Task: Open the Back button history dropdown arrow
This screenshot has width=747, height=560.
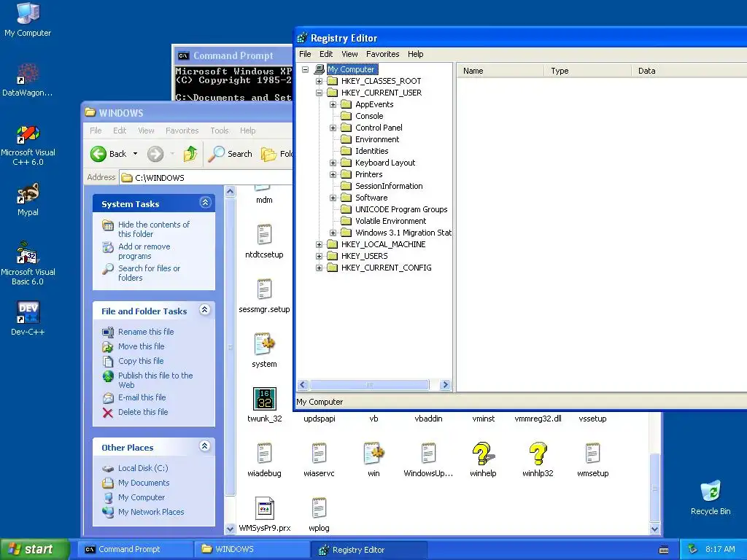Action: click(x=135, y=154)
